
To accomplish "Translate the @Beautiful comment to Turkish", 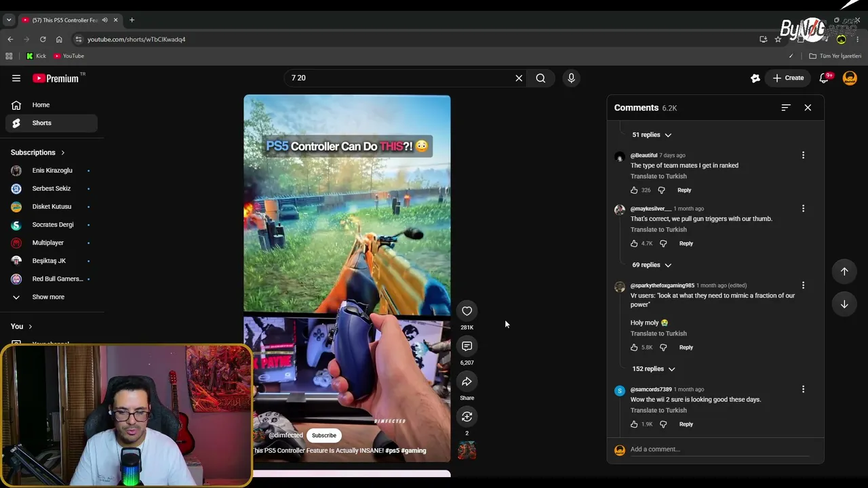I will [x=658, y=176].
